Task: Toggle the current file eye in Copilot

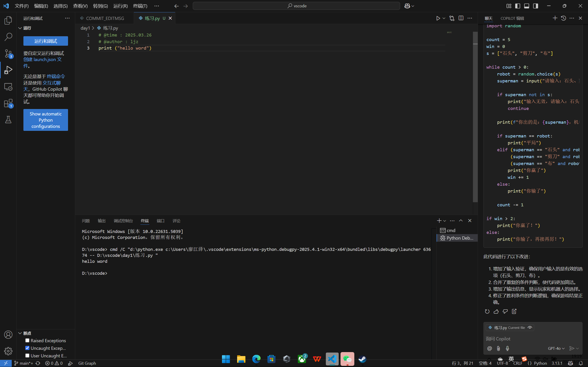Action: click(530, 328)
